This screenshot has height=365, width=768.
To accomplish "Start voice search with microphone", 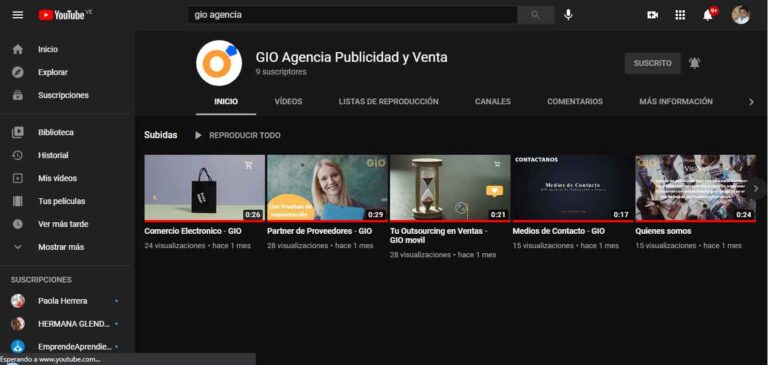I will pyautogui.click(x=568, y=15).
